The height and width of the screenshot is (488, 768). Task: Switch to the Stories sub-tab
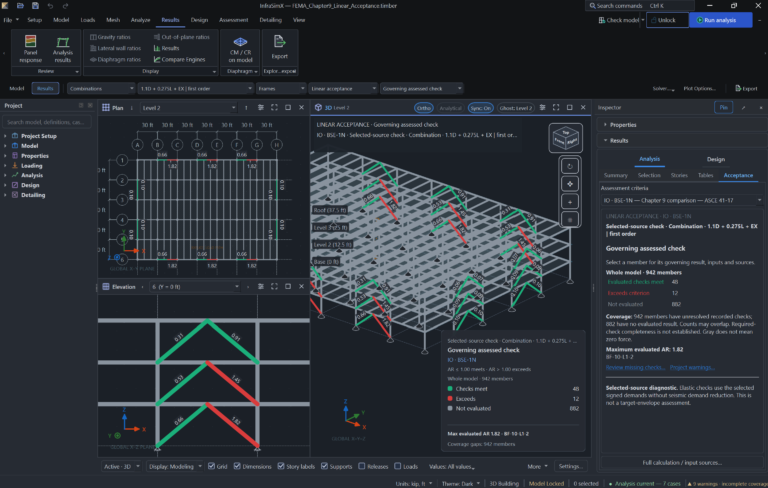click(679, 175)
